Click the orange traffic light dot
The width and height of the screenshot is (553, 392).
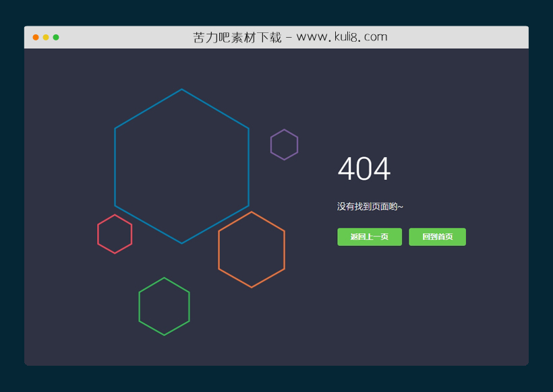coord(45,37)
